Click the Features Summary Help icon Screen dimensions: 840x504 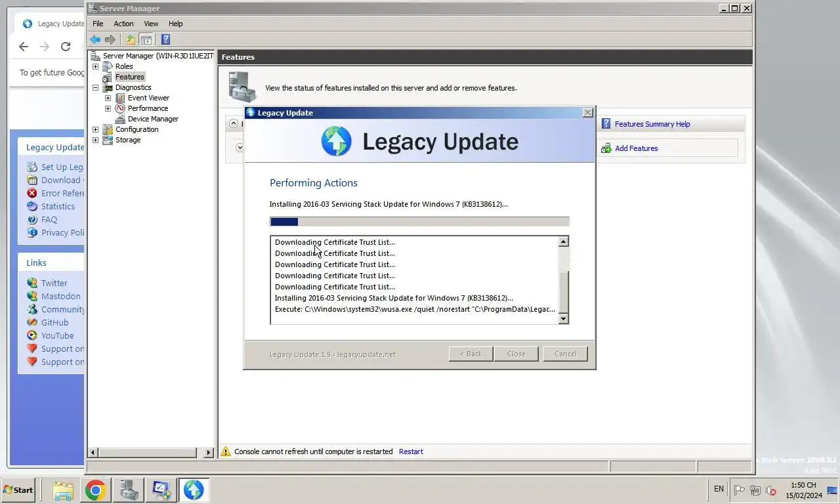tap(606, 124)
